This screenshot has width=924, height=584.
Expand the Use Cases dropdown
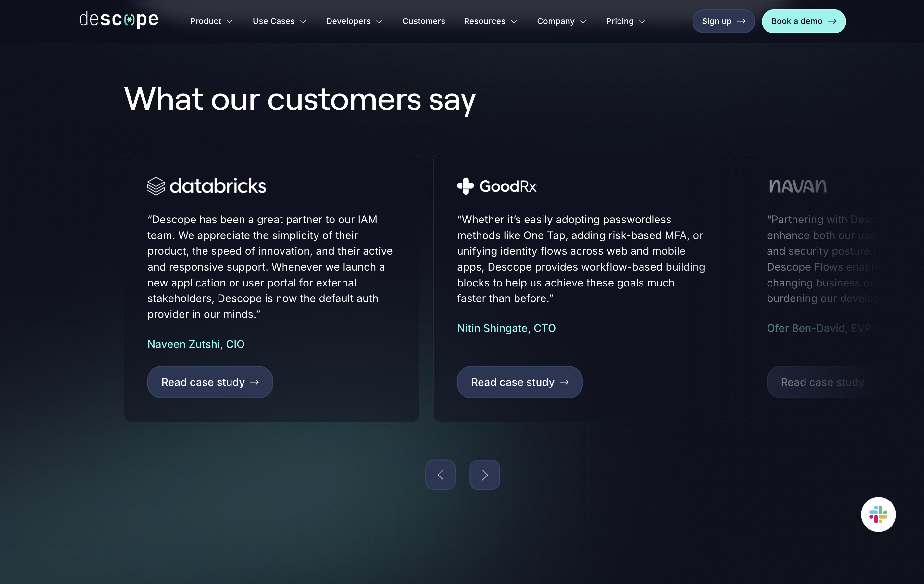click(x=279, y=21)
